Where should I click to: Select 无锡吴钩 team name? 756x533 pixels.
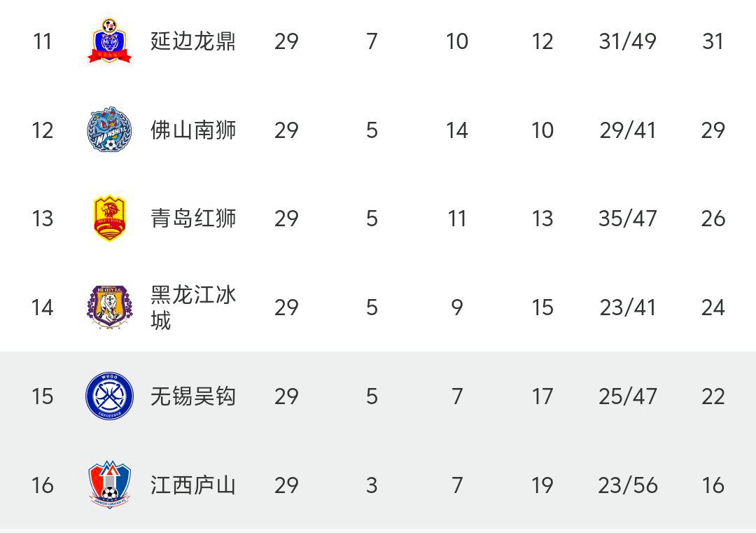click(x=192, y=396)
